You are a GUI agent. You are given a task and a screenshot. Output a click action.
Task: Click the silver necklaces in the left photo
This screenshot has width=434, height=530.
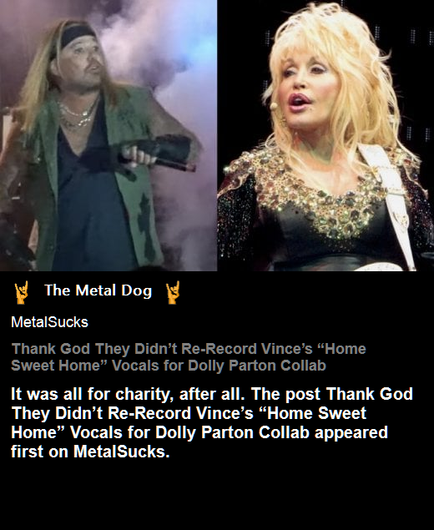(76, 117)
